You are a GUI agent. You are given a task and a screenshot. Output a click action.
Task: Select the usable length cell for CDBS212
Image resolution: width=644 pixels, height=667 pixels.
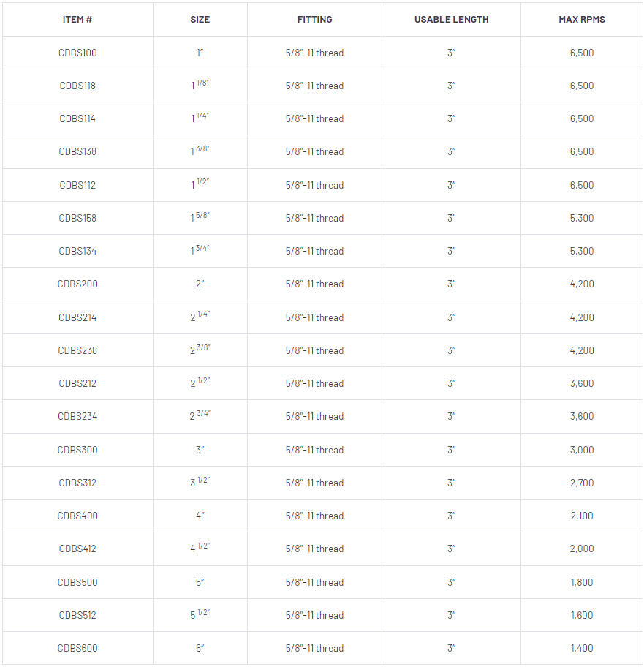[451, 383]
